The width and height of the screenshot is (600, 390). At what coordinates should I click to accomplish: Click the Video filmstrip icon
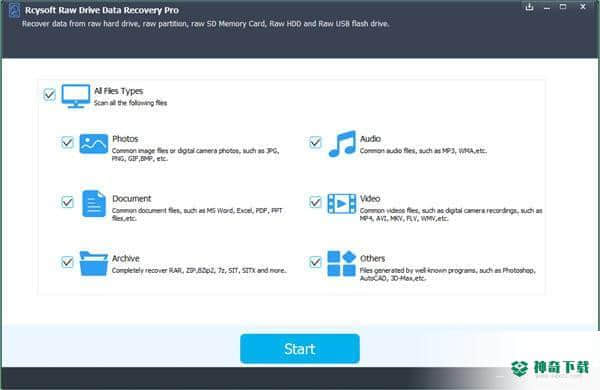coord(342,204)
